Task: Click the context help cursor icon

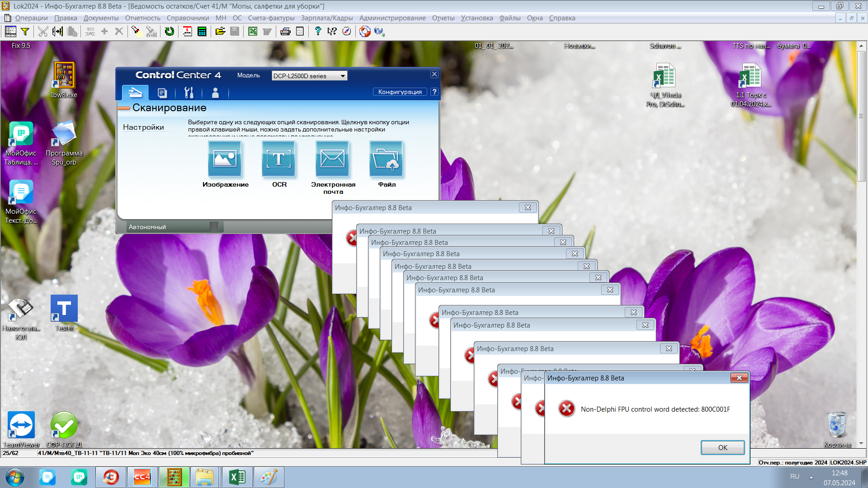Action: [x=332, y=31]
